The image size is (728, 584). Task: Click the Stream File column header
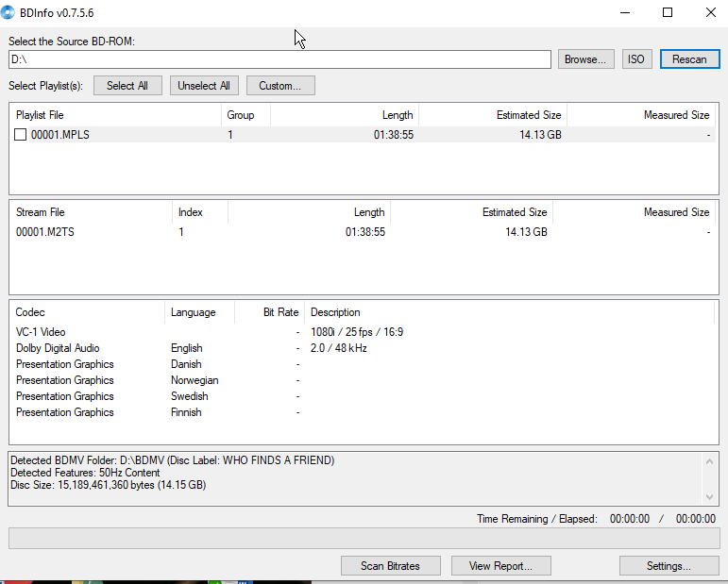[91, 212]
